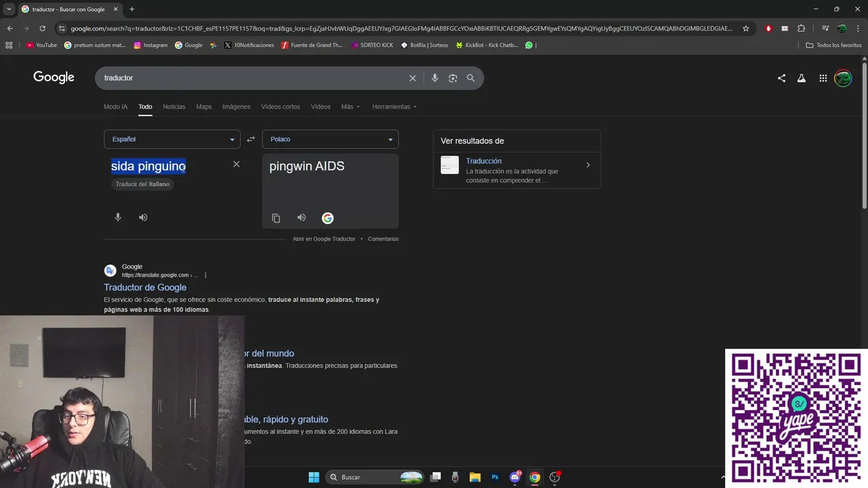This screenshot has width=868, height=488.
Task: Search translation on Google with G icon
Action: pyautogui.click(x=328, y=218)
